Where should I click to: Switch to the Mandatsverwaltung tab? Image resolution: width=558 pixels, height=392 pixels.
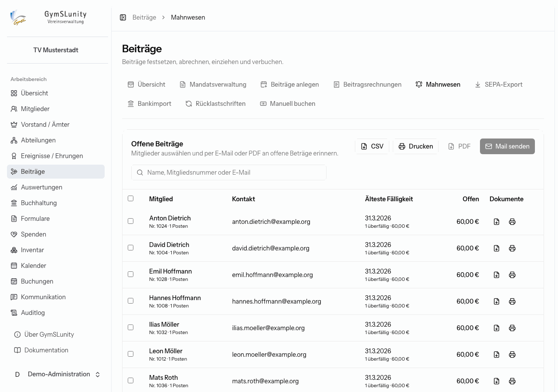pos(213,84)
